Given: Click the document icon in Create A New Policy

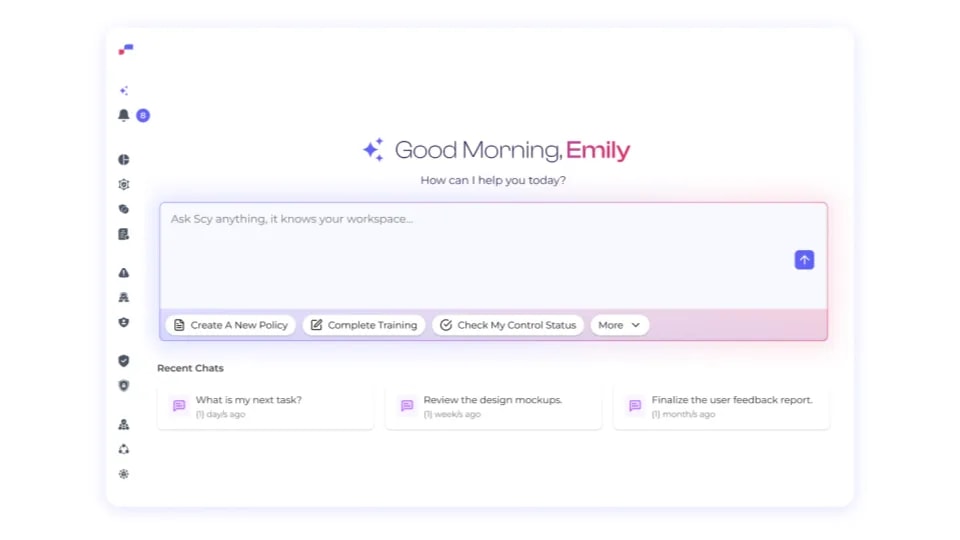Looking at the screenshot, I should [x=179, y=325].
